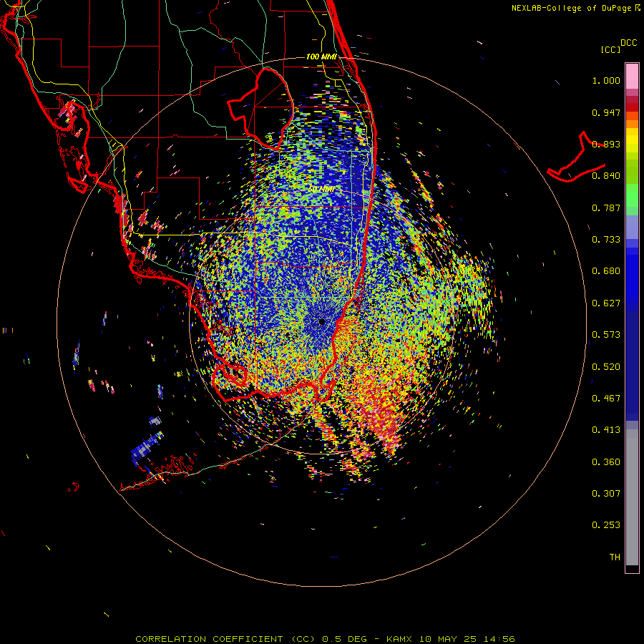
Task: Click the KAMX radar site black dot
Action: pos(322,322)
